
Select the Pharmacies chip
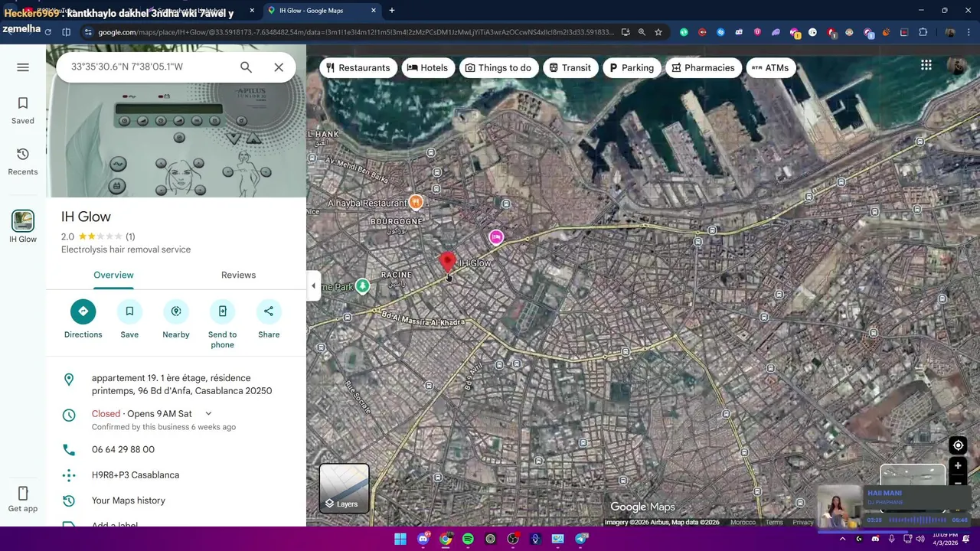(703, 67)
